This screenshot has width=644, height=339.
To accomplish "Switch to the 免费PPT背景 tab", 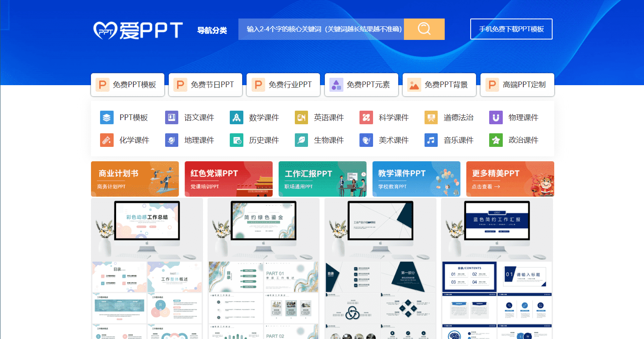I will click(439, 85).
